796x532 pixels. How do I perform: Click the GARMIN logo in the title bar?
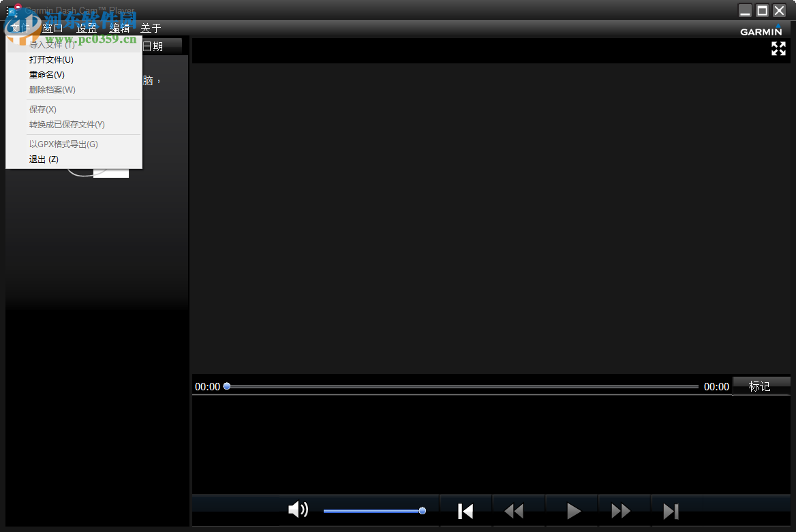pos(761,31)
